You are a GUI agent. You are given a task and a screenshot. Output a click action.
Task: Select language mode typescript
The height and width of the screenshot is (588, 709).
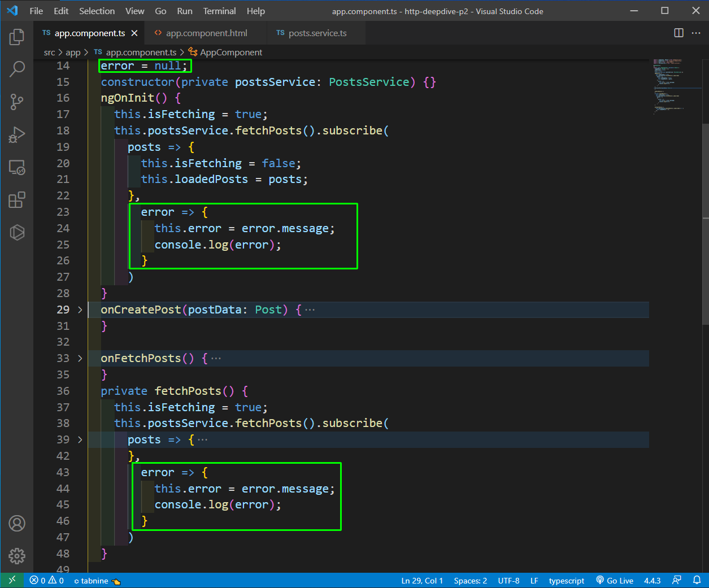(x=567, y=581)
